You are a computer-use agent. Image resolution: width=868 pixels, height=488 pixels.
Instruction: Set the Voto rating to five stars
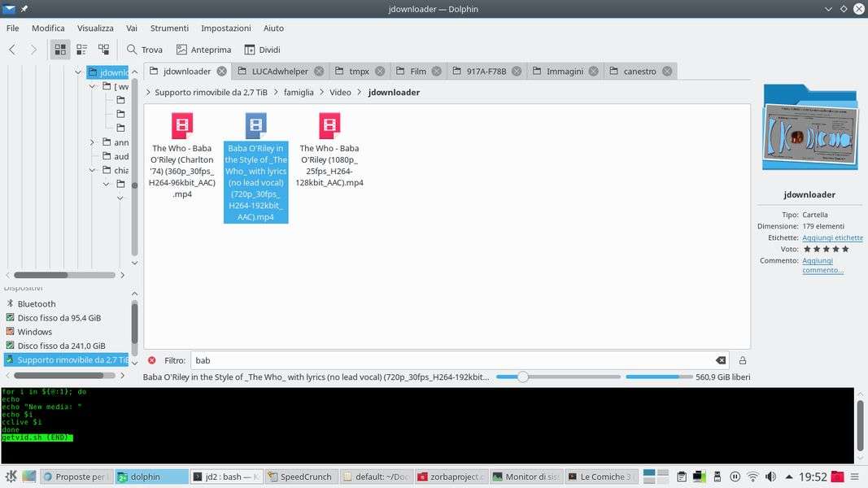[845, 249]
